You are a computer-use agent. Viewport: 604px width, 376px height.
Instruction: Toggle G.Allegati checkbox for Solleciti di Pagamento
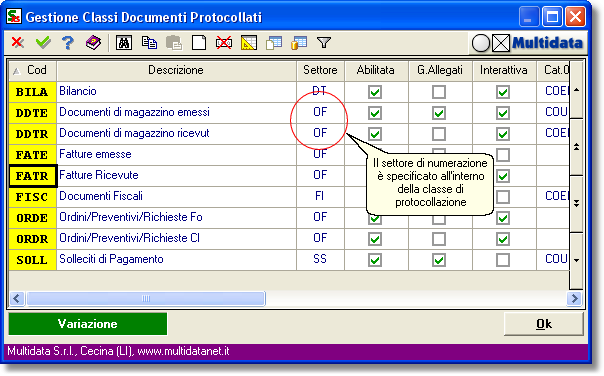click(x=439, y=260)
